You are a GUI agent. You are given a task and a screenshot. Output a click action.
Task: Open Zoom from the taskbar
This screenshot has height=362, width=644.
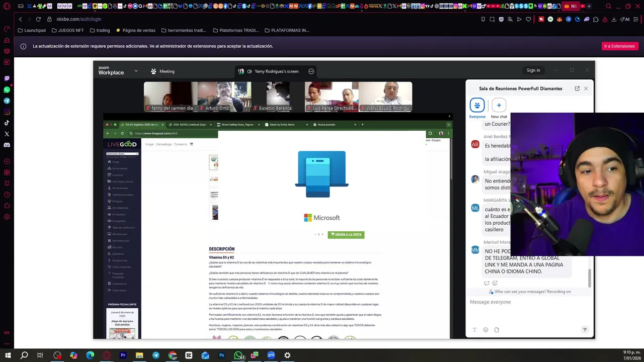point(271,355)
